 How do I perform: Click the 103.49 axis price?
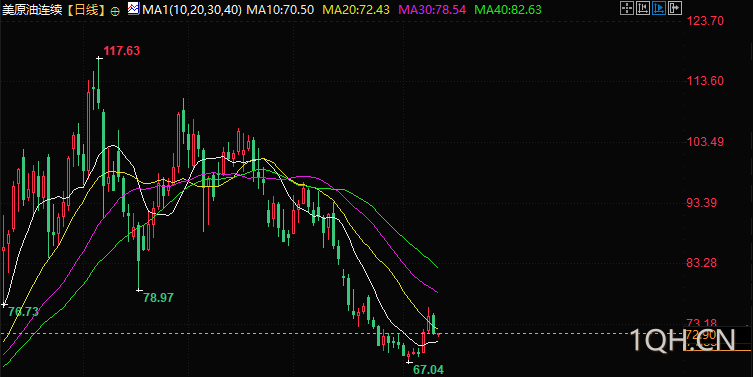coord(705,142)
